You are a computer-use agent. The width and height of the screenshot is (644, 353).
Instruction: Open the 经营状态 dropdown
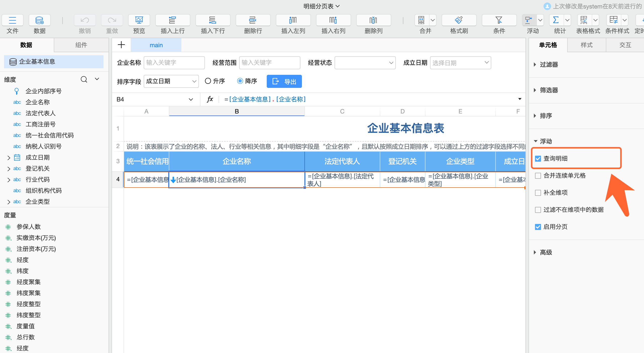[365, 63]
